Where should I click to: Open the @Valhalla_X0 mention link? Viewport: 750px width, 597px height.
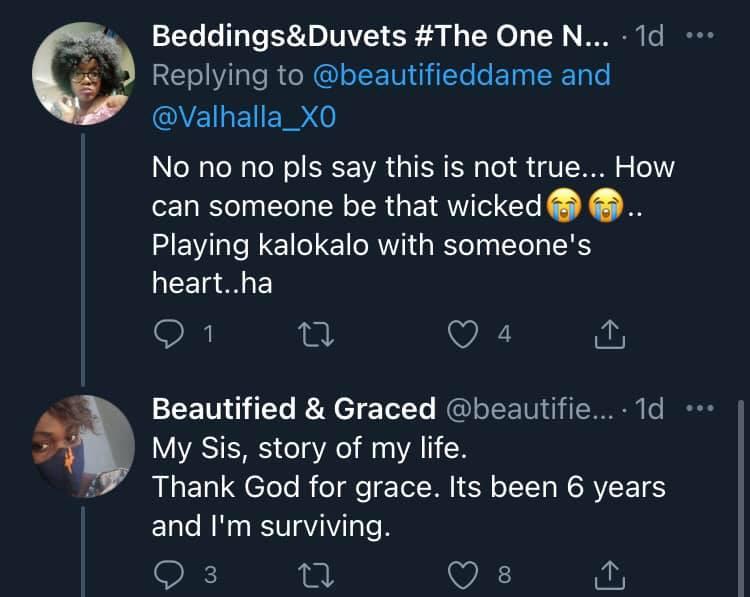(244, 117)
